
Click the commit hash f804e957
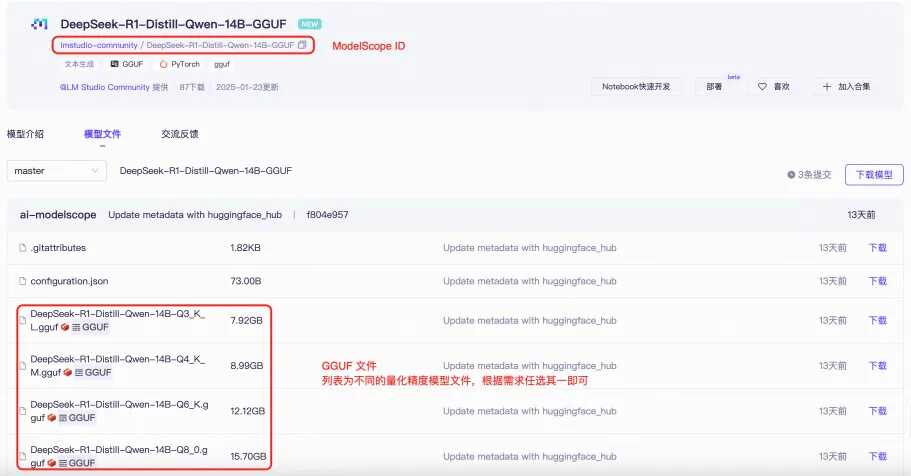[327, 215]
